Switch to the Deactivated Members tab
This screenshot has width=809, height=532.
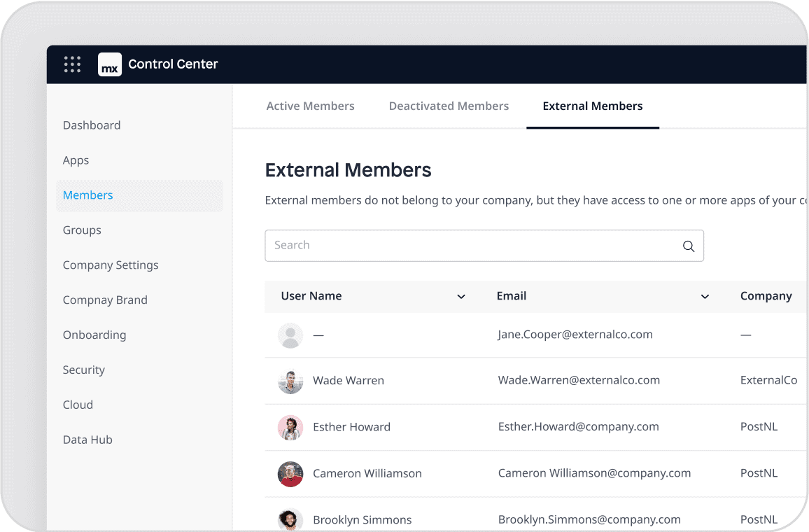point(449,106)
